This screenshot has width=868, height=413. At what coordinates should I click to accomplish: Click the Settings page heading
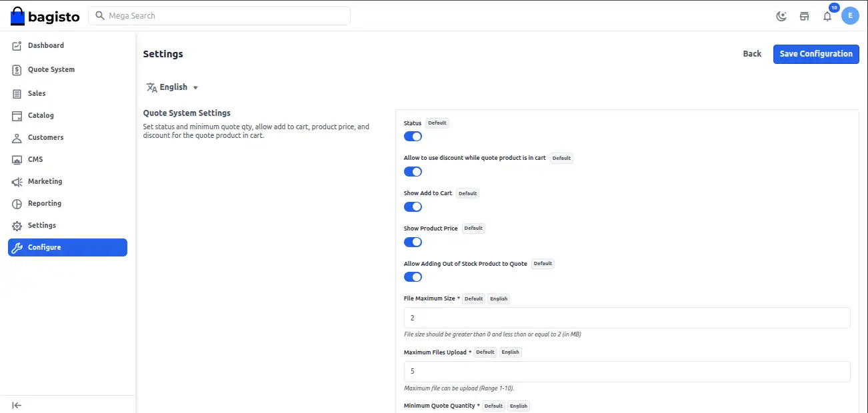click(163, 54)
